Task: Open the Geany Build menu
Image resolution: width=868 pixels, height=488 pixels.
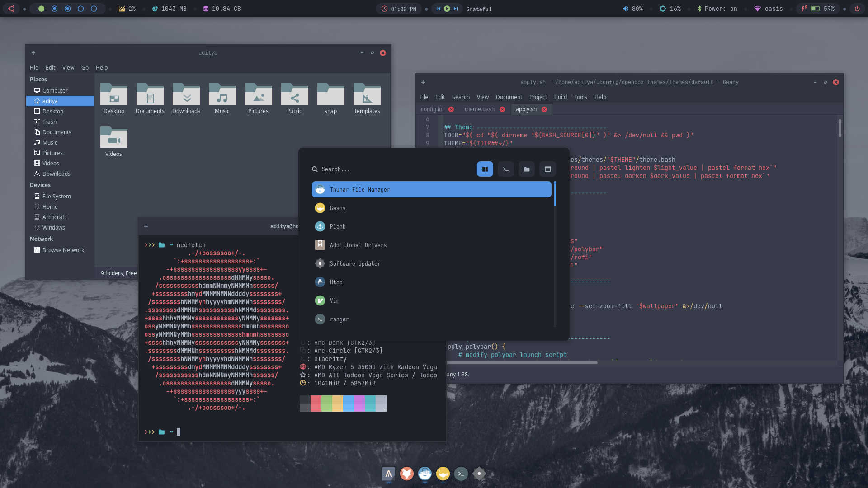Action: (560, 97)
